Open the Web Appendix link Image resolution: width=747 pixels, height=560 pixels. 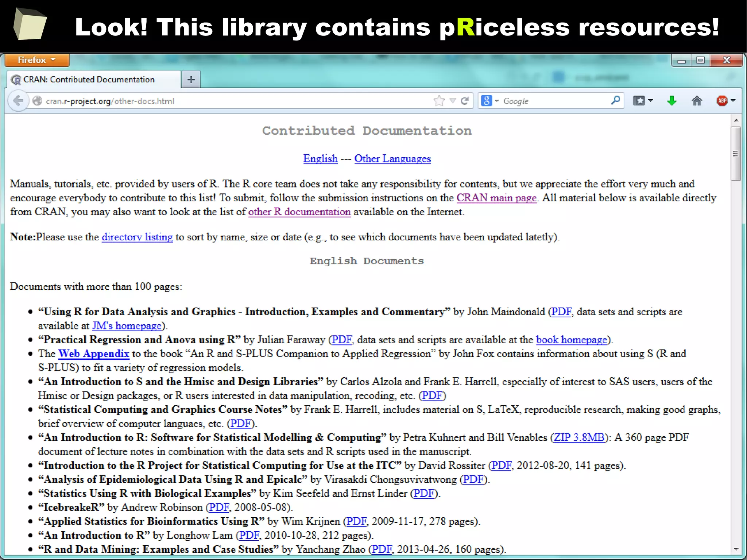94,354
